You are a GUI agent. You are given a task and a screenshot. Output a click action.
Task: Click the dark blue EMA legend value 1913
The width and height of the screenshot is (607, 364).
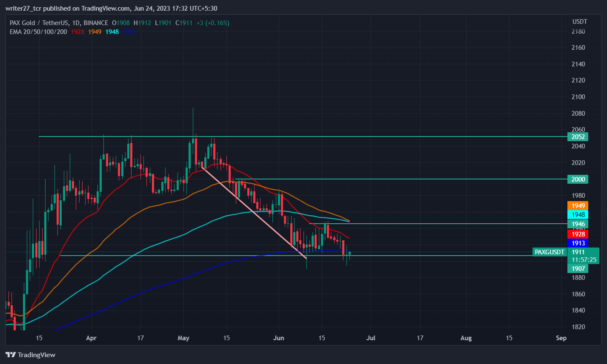point(129,32)
